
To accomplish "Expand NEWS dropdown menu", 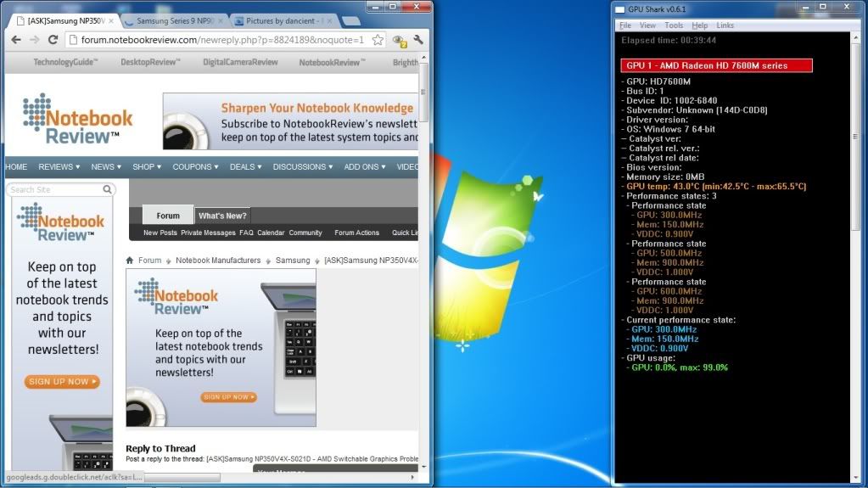I will 106,166.
